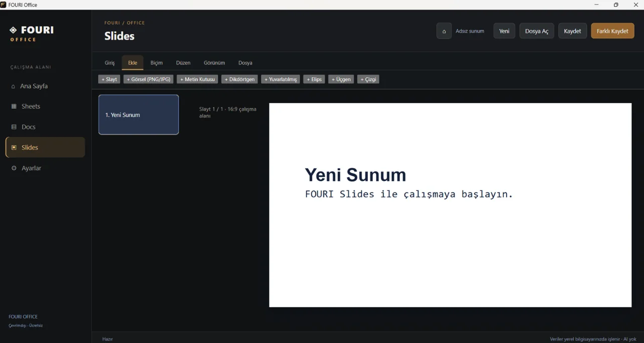
Task: Close the FOURI Office window
Action: [635, 5]
